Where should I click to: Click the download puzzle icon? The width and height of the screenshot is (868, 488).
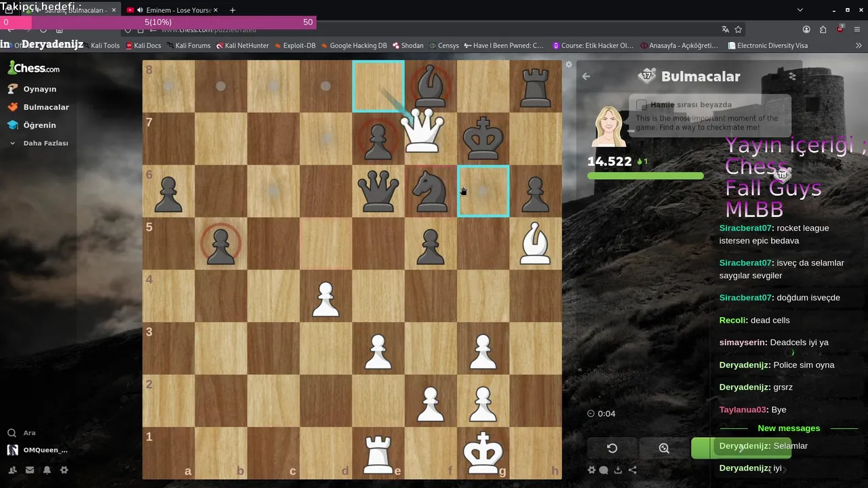coord(618,470)
